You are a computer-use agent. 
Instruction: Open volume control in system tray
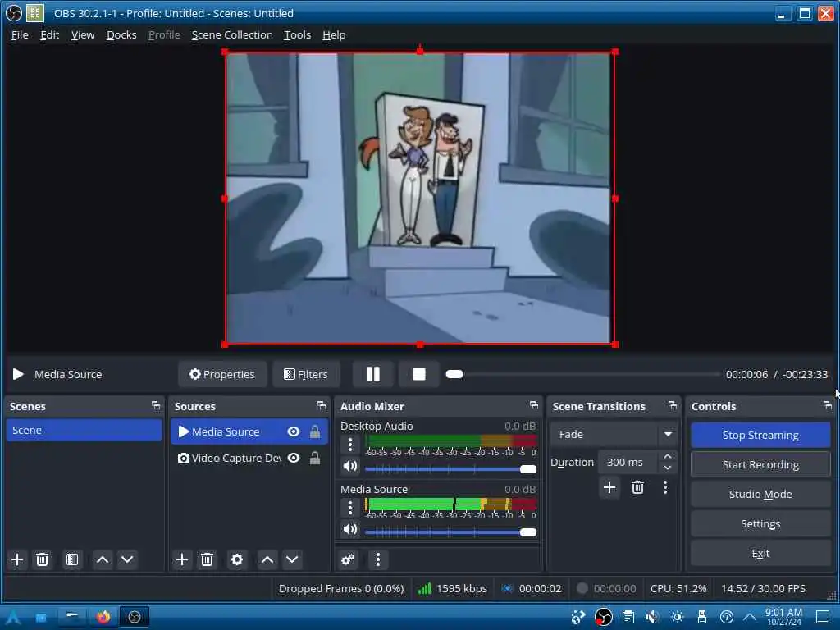click(x=652, y=617)
